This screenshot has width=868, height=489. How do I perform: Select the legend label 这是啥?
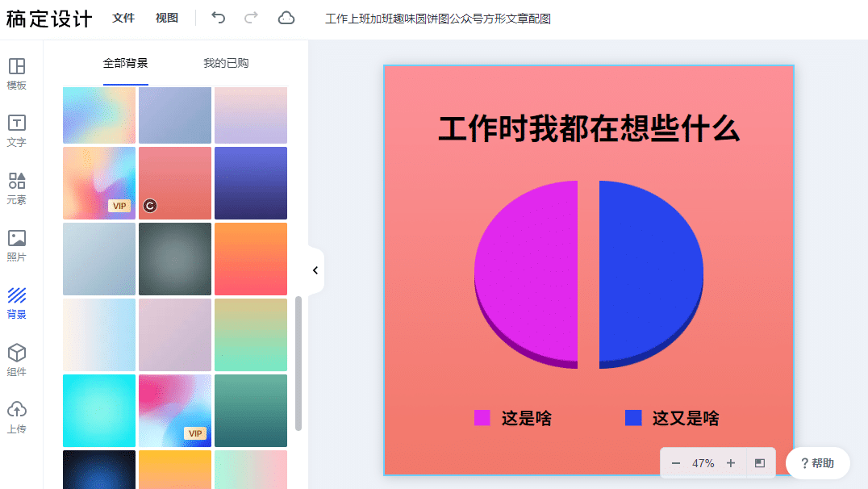(x=527, y=418)
